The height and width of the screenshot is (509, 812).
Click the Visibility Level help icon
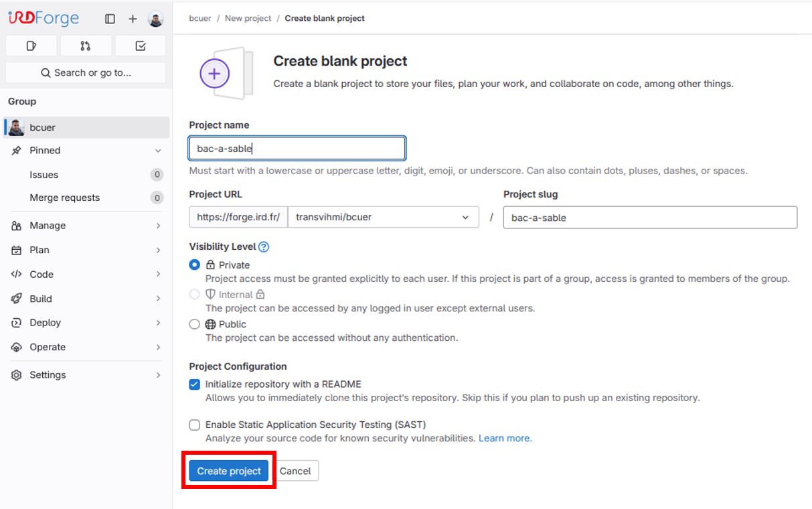pos(264,246)
